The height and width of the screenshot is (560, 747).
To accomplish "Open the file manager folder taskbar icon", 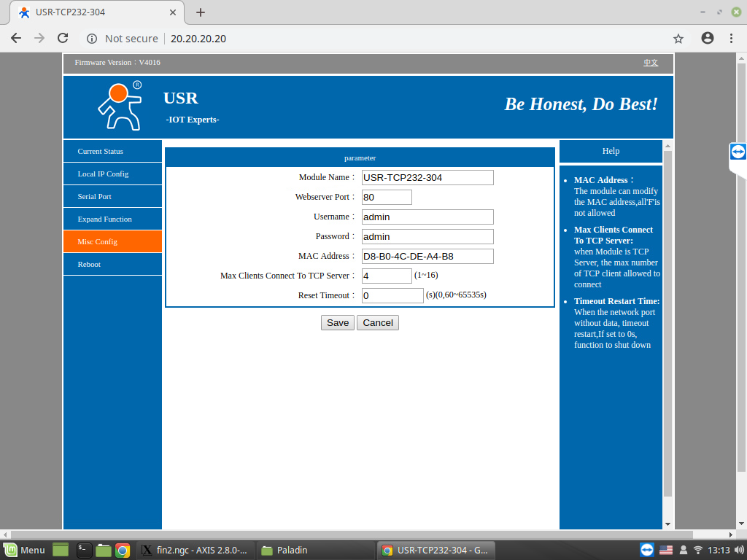I will pos(104,550).
